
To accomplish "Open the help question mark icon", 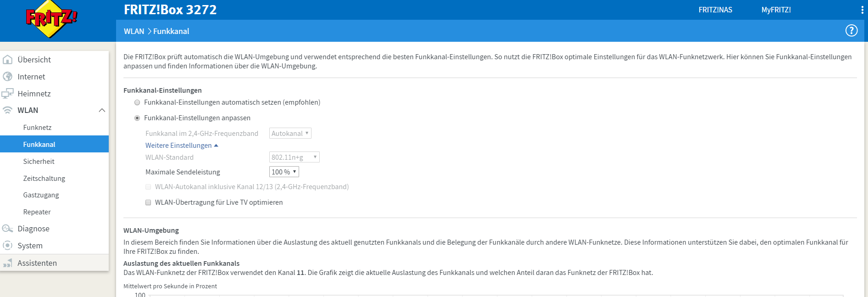I will pos(851,30).
